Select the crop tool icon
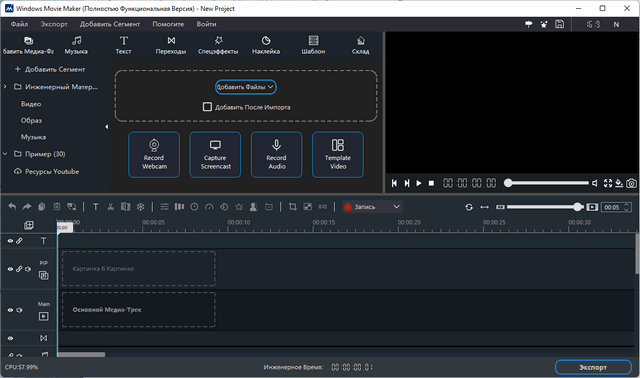Viewport: 640px width, 378px height. (x=293, y=207)
